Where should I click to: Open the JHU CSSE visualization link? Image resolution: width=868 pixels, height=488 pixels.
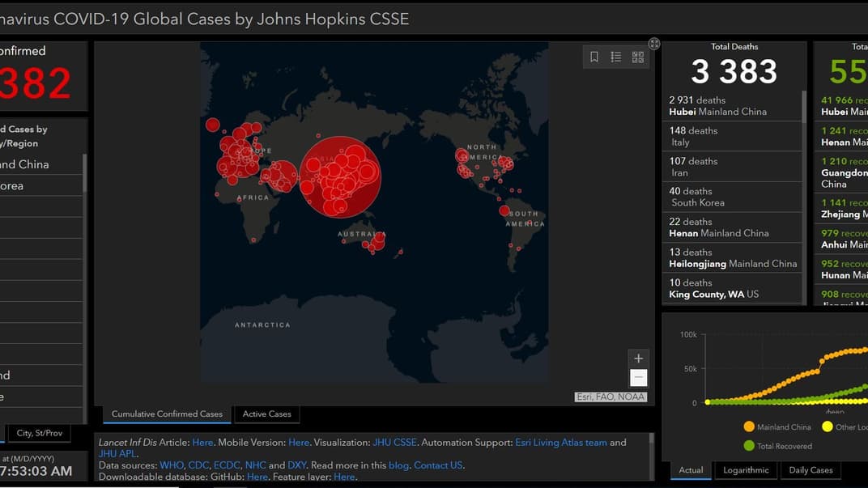[394, 443]
